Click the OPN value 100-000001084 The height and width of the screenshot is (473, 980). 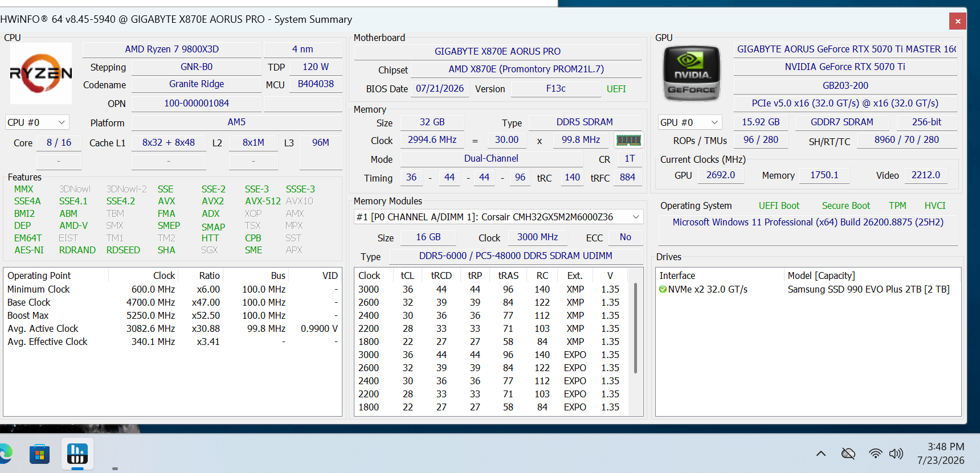197,104
